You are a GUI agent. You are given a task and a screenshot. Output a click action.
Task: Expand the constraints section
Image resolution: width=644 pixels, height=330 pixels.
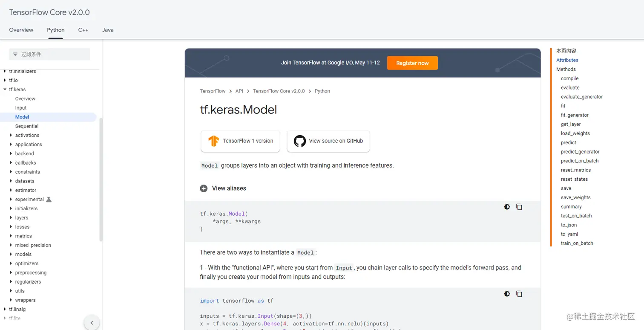(x=11, y=172)
